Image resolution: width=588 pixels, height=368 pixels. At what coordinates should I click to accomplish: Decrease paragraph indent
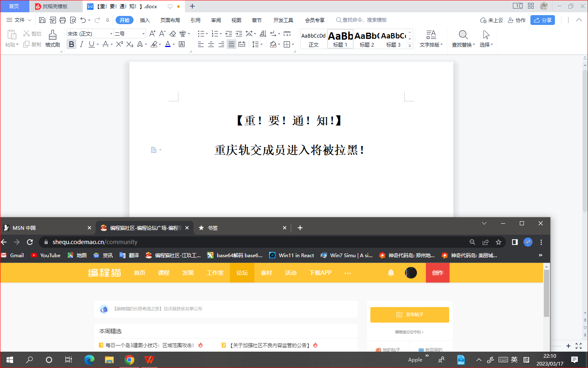[x=229, y=34]
